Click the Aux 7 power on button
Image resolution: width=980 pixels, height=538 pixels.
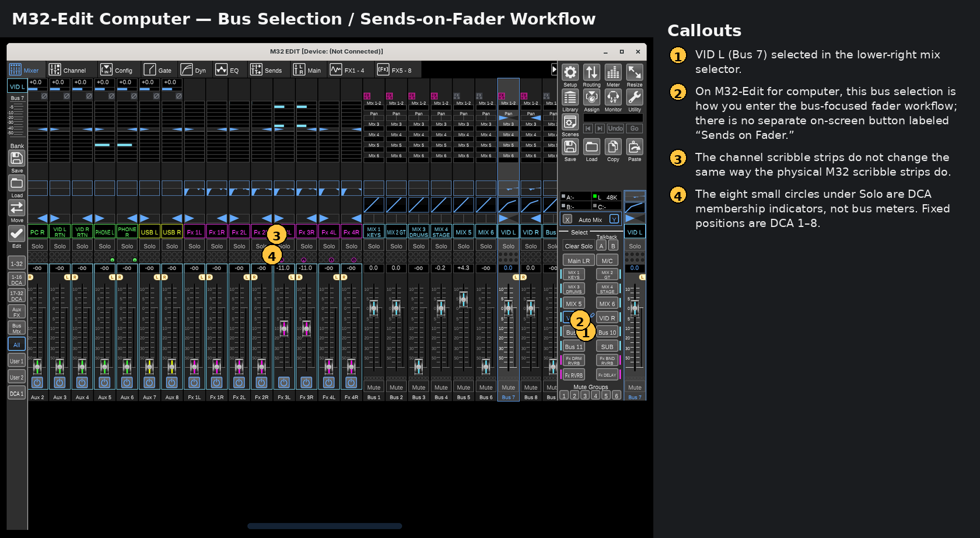click(x=149, y=383)
